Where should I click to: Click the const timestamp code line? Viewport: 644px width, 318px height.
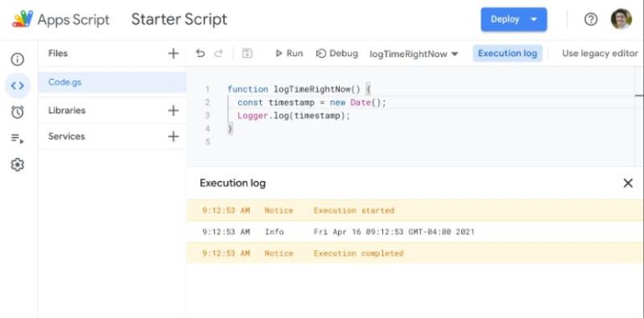[312, 102]
